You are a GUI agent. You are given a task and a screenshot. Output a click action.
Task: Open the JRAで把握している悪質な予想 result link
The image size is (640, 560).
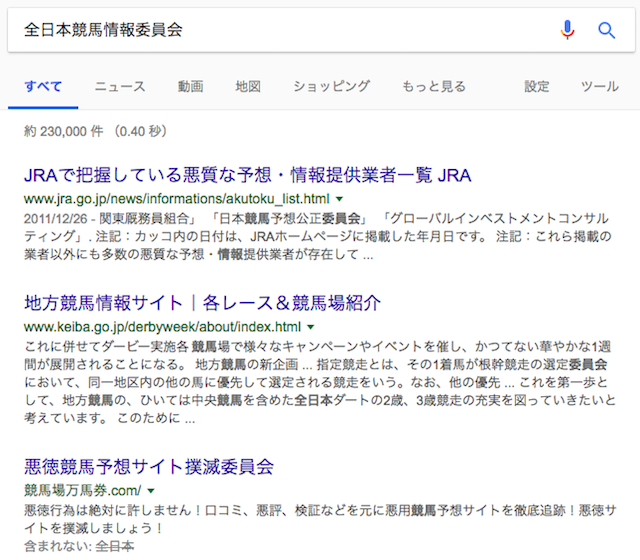pyautogui.click(x=247, y=175)
